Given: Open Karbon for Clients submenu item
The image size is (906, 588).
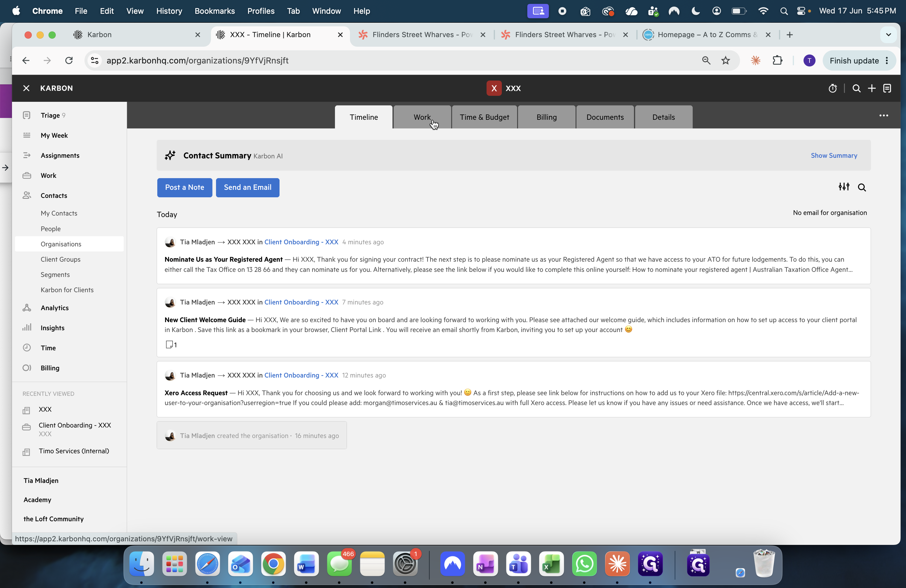Looking at the screenshot, I should coord(67,290).
